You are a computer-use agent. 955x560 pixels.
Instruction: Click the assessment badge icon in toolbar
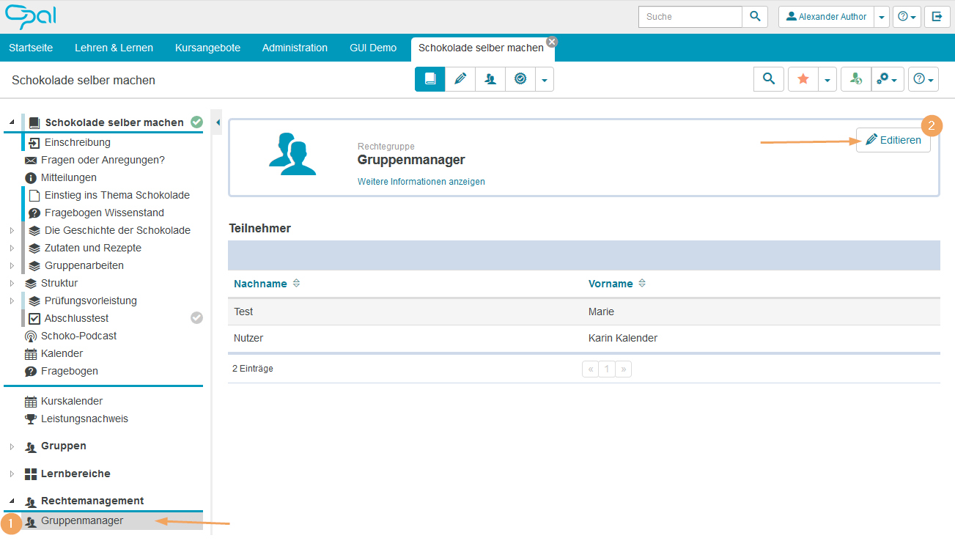[520, 79]
